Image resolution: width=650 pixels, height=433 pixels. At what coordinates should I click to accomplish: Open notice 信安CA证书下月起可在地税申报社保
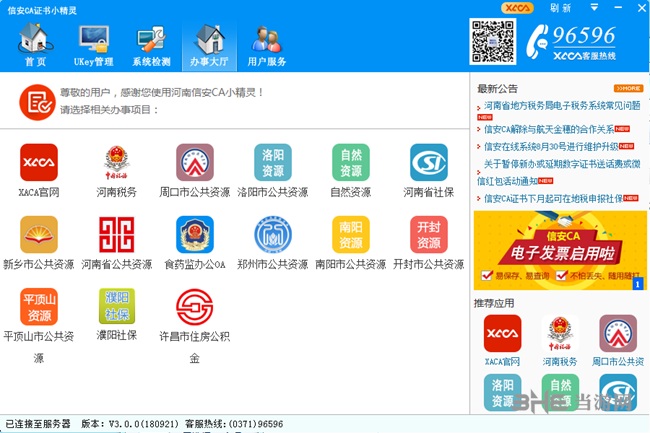point(553,199)
